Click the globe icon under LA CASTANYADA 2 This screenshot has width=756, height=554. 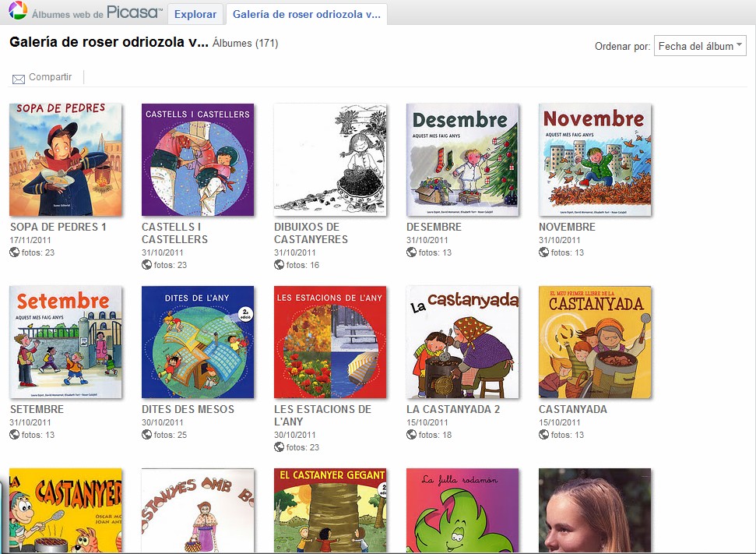coord(411,434)
